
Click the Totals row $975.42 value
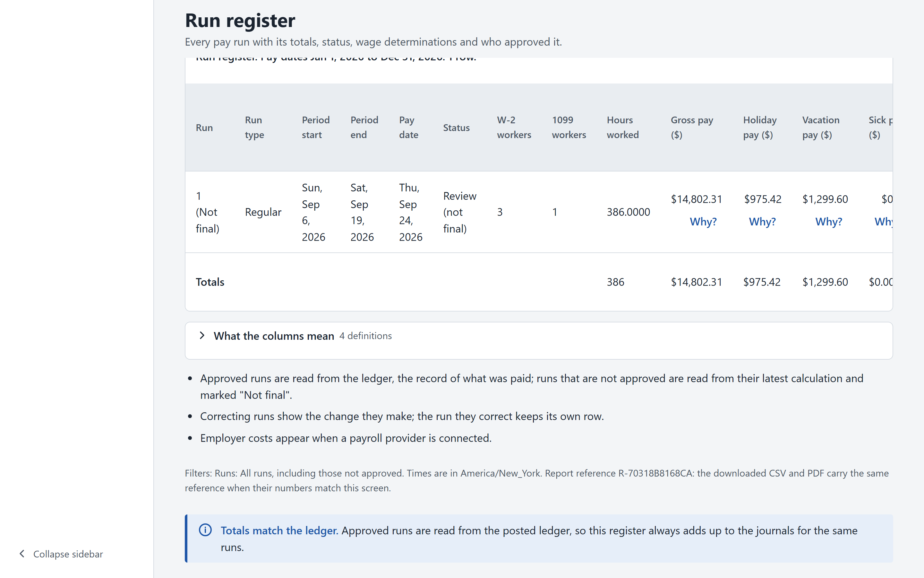click(x=762, y=282)
